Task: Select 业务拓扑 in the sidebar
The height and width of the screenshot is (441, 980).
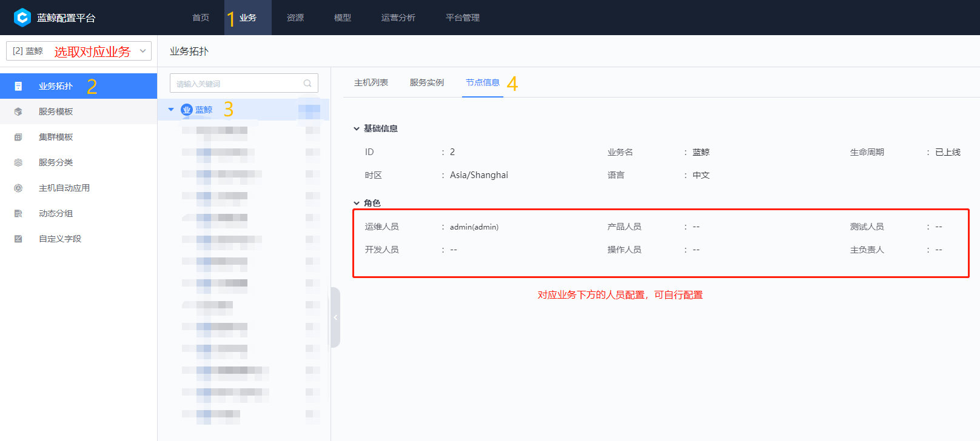Action: 79,86
